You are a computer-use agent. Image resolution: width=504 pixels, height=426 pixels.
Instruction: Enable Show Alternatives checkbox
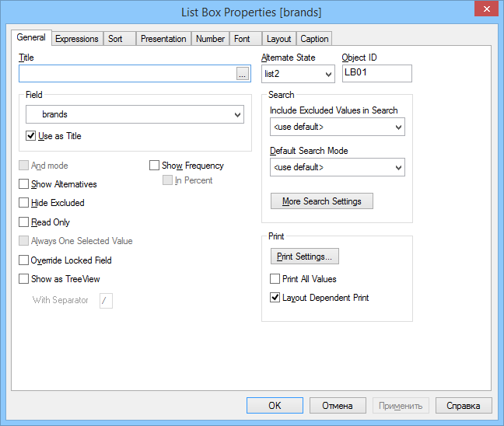point(24,184)
